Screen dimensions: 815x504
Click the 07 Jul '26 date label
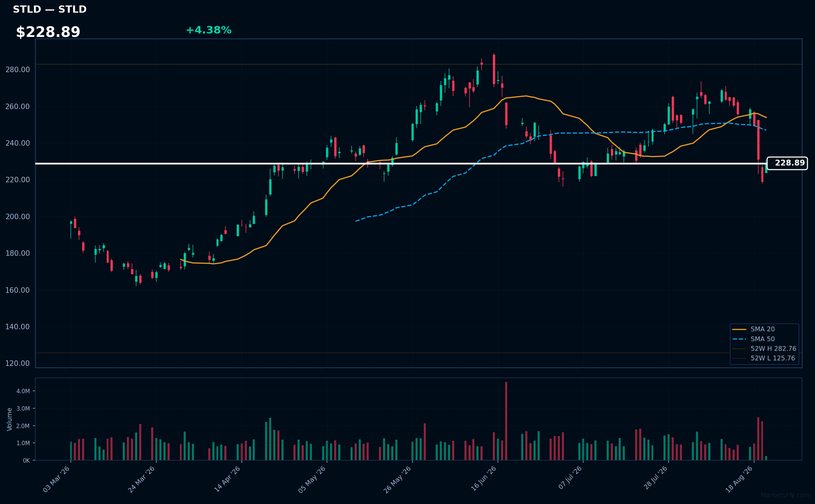click(x=570, y=478)
